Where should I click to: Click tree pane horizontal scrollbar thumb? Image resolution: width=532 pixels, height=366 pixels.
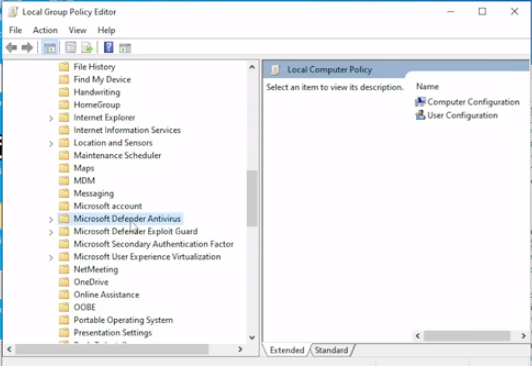(x=112, y=349)
